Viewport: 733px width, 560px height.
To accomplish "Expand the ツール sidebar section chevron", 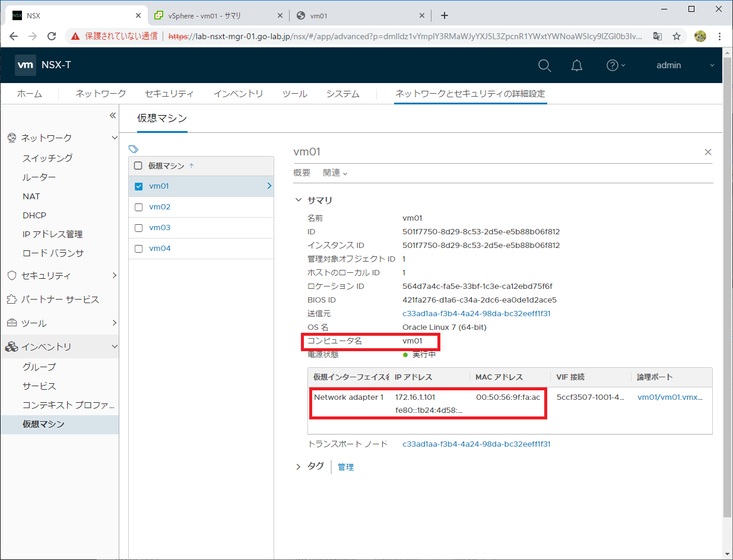I will (x=115, y=323).
